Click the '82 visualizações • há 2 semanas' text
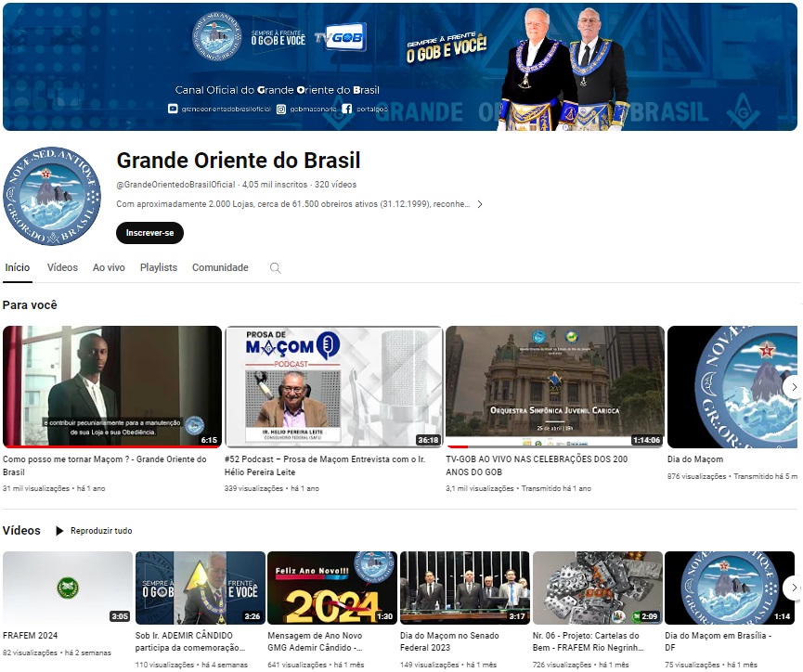 click(57, 653)
